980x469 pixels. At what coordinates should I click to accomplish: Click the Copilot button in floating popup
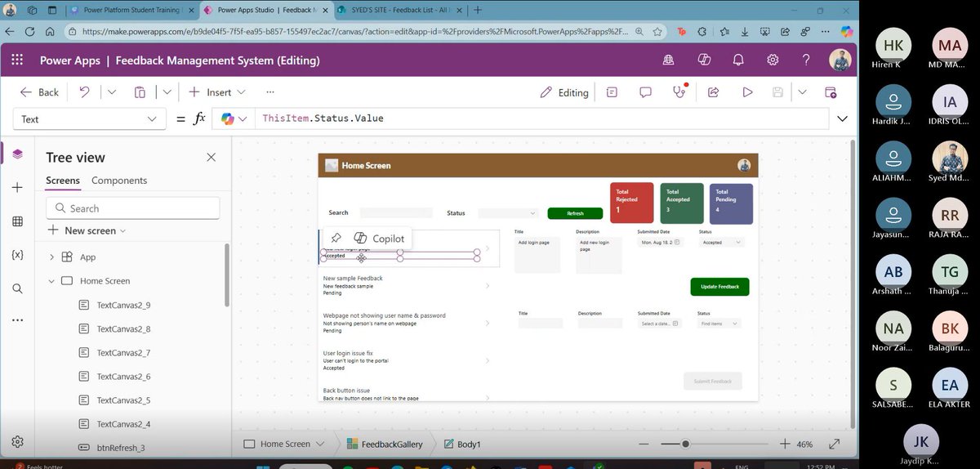pos(378,238)
